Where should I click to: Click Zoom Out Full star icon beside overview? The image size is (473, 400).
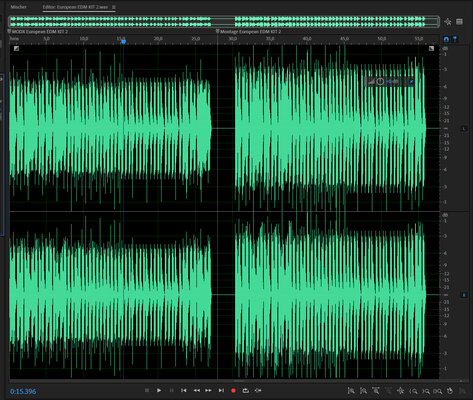pos(448,22)
